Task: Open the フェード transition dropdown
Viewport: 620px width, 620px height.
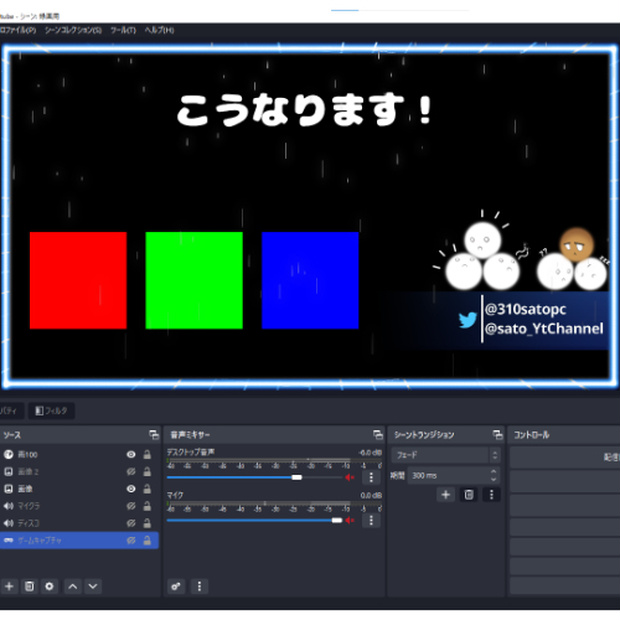Action: 446,455
